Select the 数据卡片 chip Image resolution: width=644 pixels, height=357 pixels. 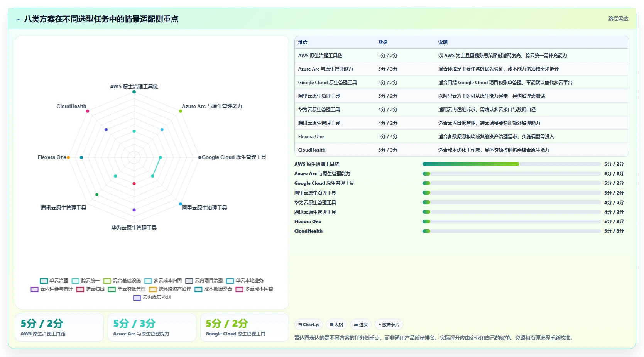pyautogui.click(x=389, y=325)
